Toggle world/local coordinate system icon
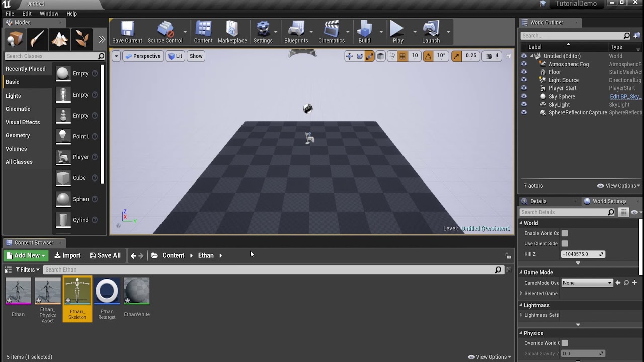This screenshot has width=644, height=362. pos(381,56)
